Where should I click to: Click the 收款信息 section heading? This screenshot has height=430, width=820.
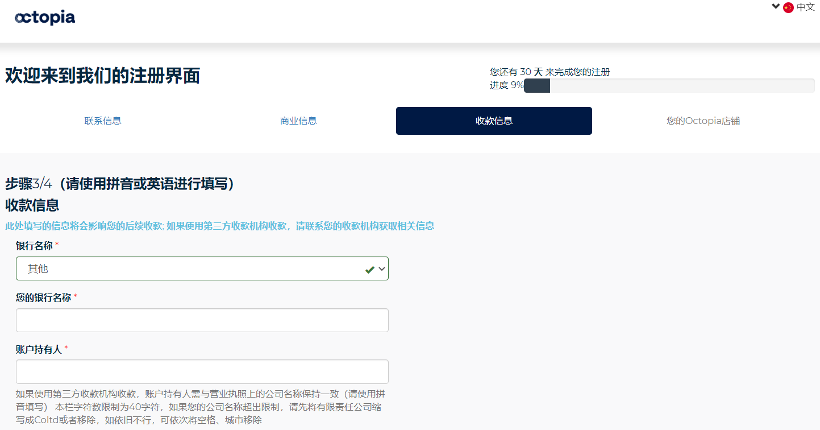[x=32, y=205]
